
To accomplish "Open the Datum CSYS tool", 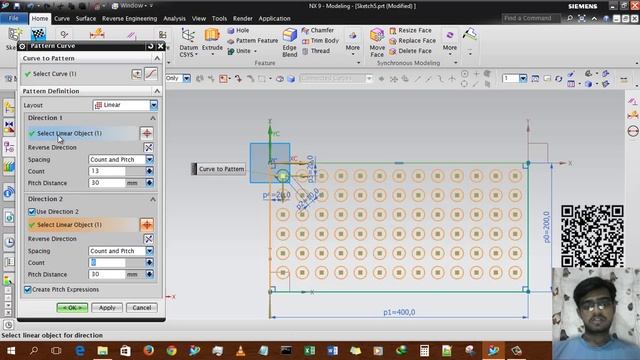I will click(188, 42).
